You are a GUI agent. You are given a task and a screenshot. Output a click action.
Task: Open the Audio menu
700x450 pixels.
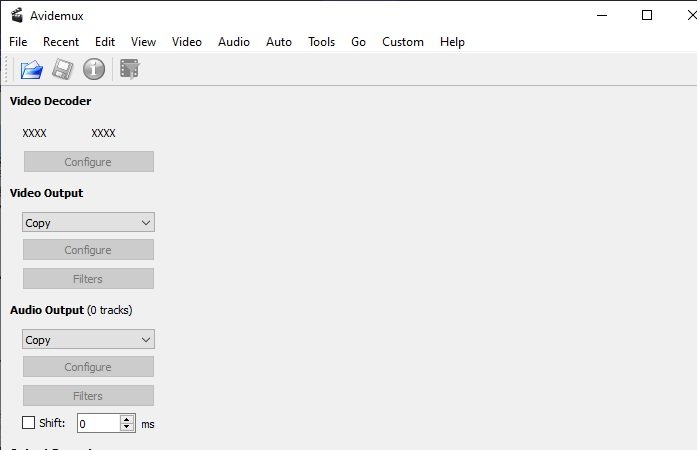coord(233,42)
